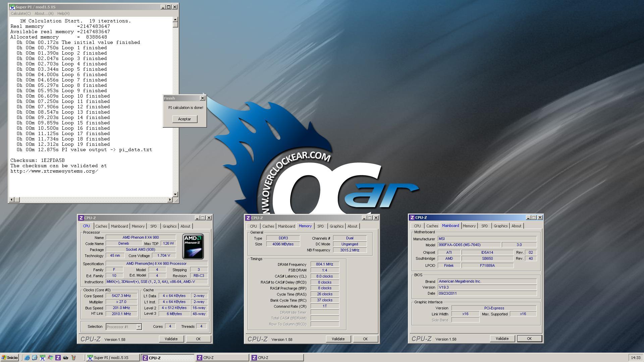Click OK in the left CPU-Z window
This screenshot has height=362, width=644.
(198, 339)
